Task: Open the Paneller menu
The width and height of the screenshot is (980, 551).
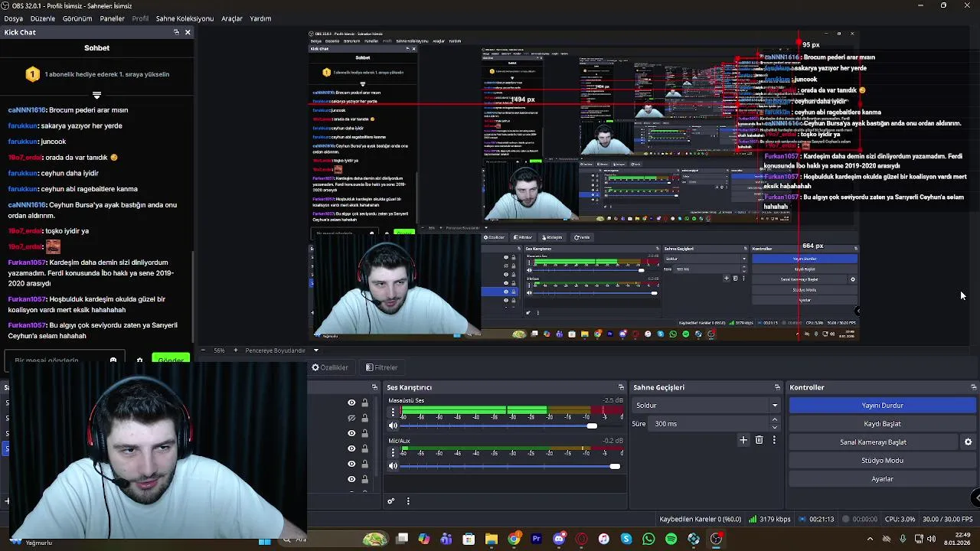Action: 112,18
